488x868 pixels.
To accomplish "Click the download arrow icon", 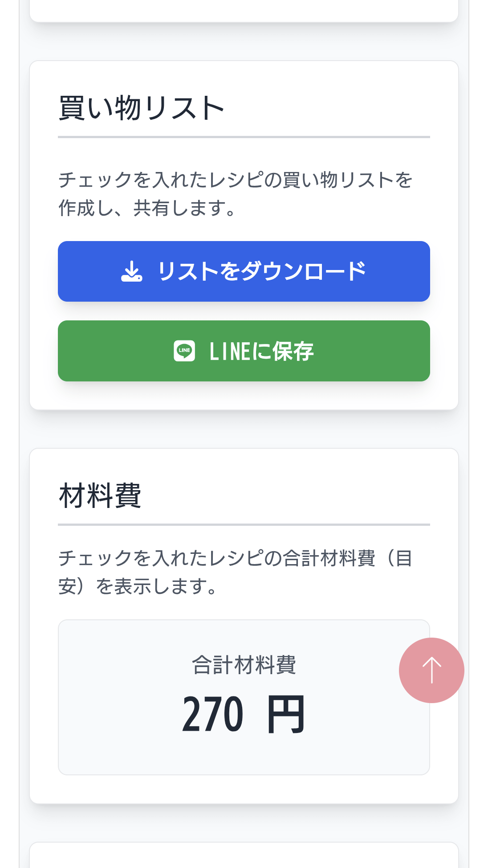I will point(131,271).
